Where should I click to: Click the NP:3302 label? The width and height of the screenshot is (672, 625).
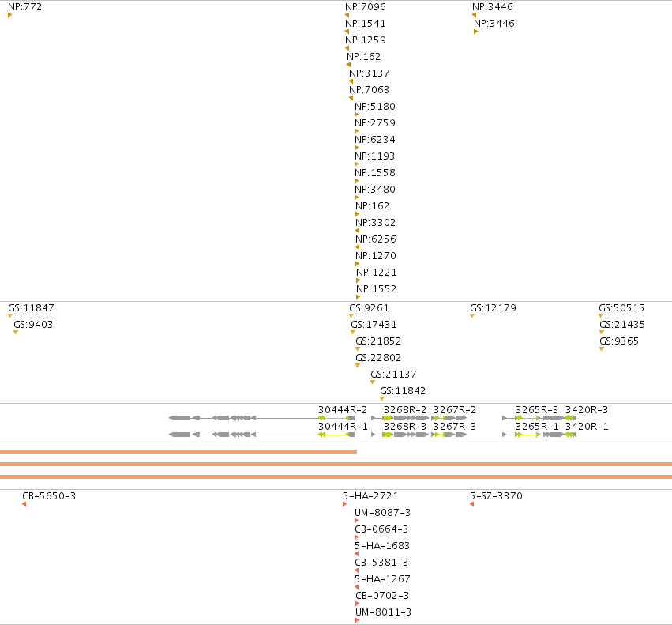coord(375,223)
